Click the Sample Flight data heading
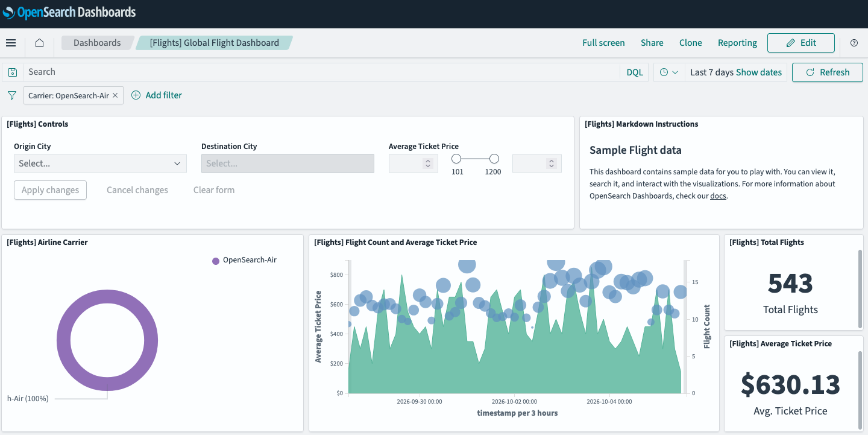The height and width of the screenshot is (435, 868). 635,150
